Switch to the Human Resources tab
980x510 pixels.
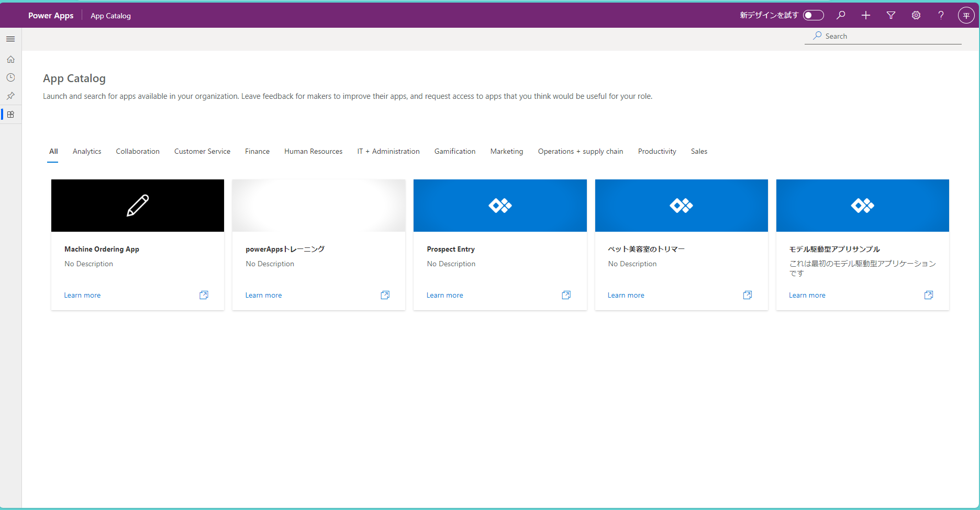(313, 151)
